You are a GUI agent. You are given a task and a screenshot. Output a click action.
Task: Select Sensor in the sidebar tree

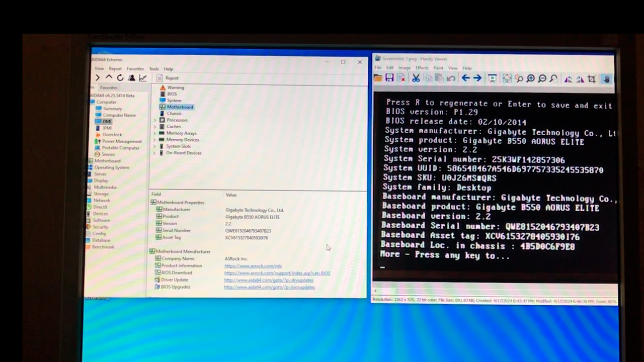tap(105, 154)
